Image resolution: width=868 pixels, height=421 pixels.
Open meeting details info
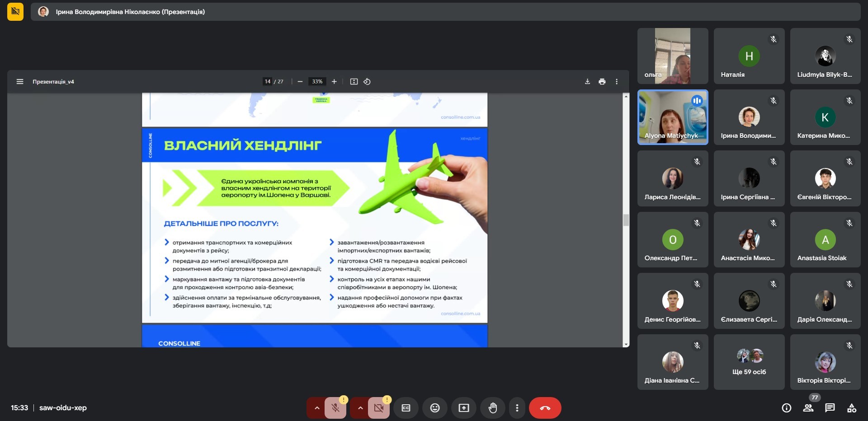pos(787,408)
